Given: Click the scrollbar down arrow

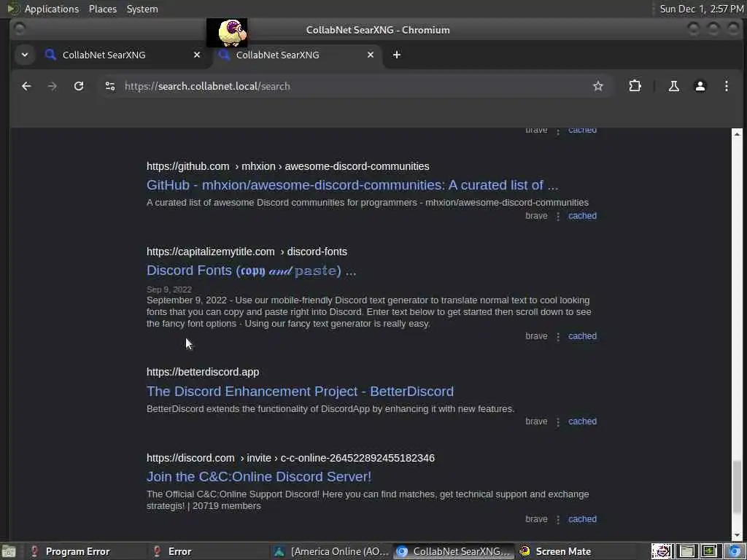Looking at the screenshot, I should (x=737, y=536).
